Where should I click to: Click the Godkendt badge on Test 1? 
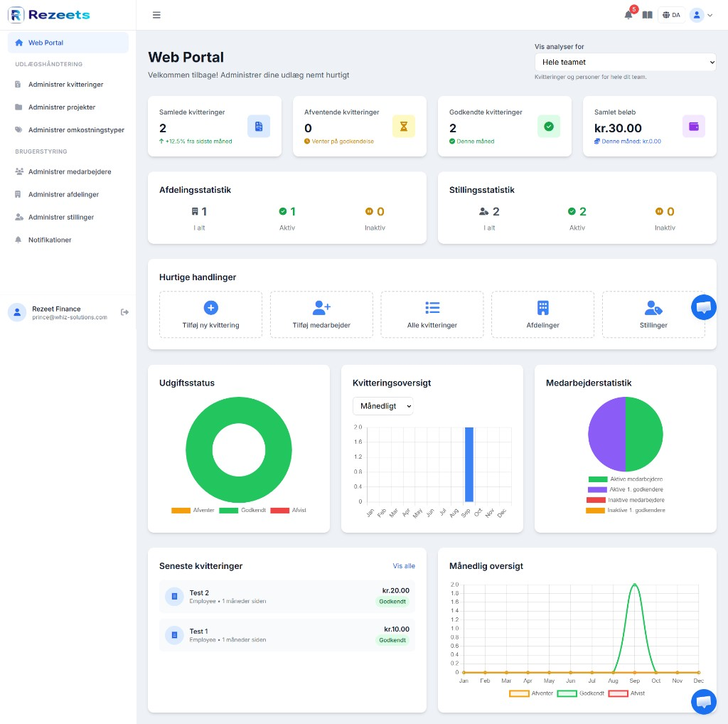392,640
